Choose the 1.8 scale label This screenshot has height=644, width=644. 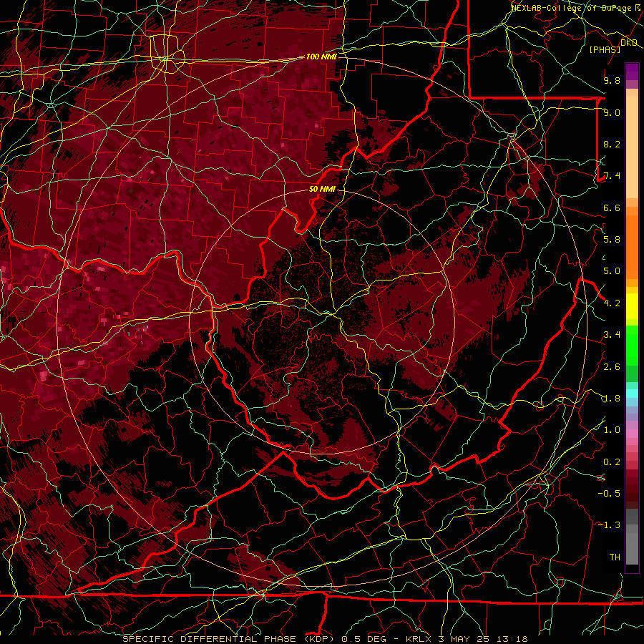(612, 399)
